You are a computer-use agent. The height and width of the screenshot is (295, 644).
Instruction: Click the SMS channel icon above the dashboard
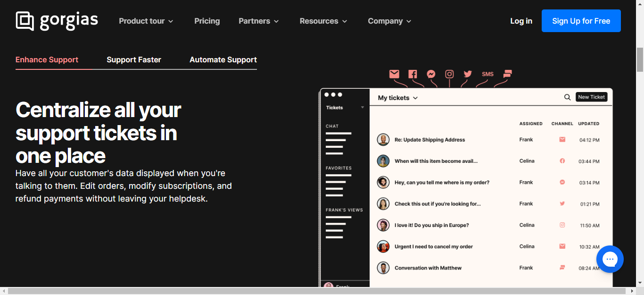[x=487, y=74]
